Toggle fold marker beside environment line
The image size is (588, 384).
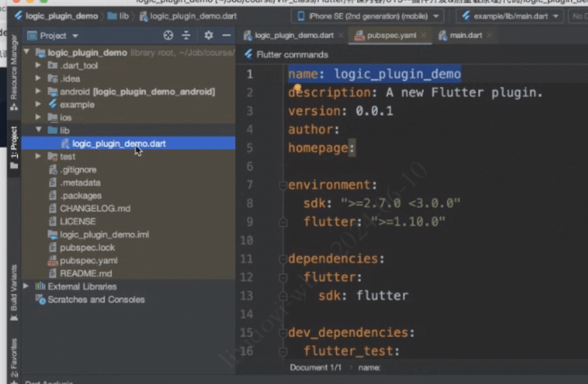click(283, 185)
